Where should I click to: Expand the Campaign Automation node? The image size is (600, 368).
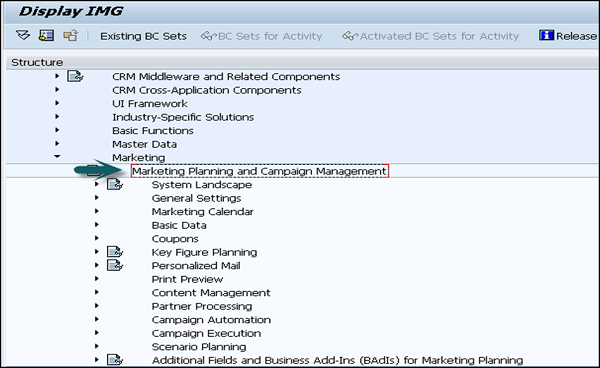click(x=96, y=319)
